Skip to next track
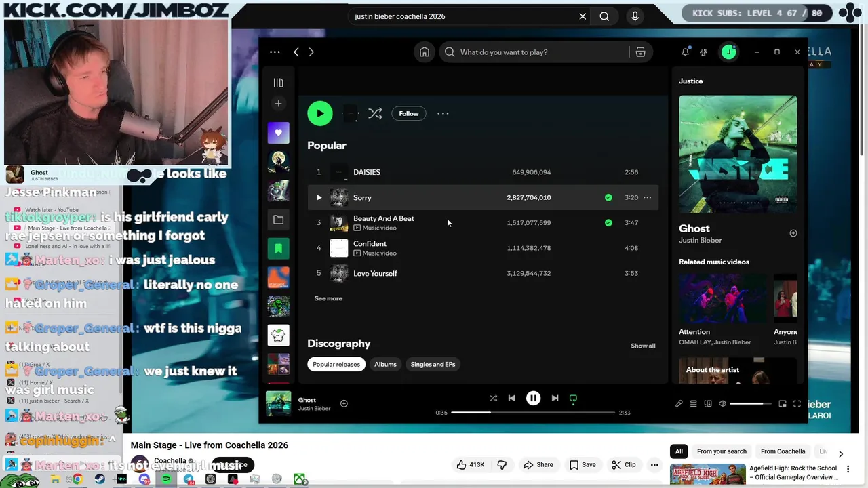 [x=555, y=399]
